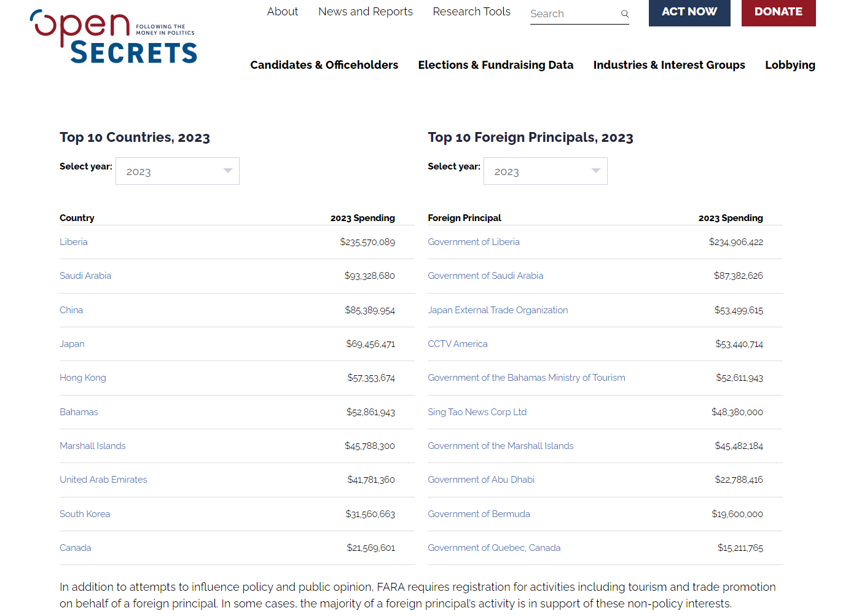This screenshot has width=851, height=616.
Task: Open Candidates & Officeholders menu
Action: pos(324,65)
